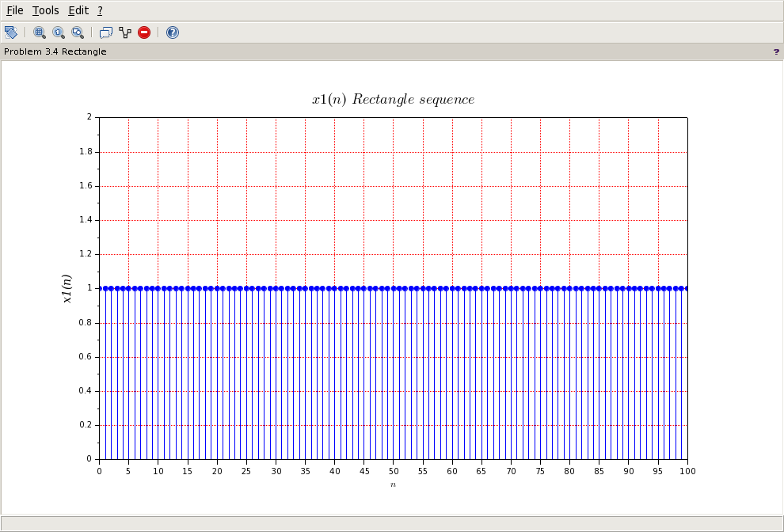Activate the Rotate 3D view tool
Screen dimensions: 784x532
(x=11, y=32)
